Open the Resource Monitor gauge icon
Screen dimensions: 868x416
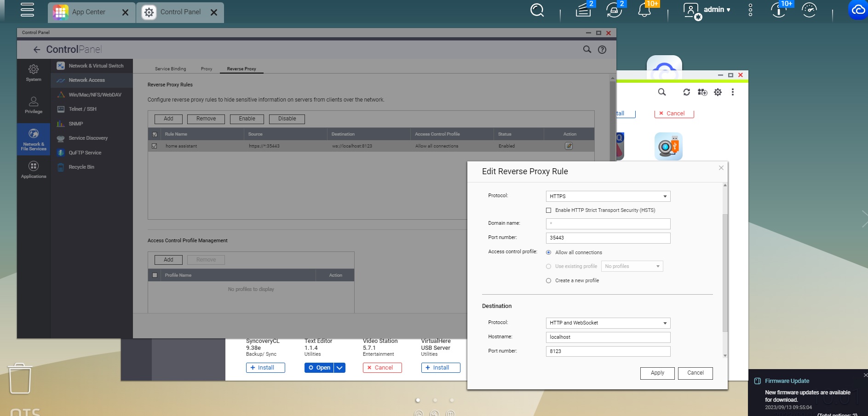click(x=809, y=9)
